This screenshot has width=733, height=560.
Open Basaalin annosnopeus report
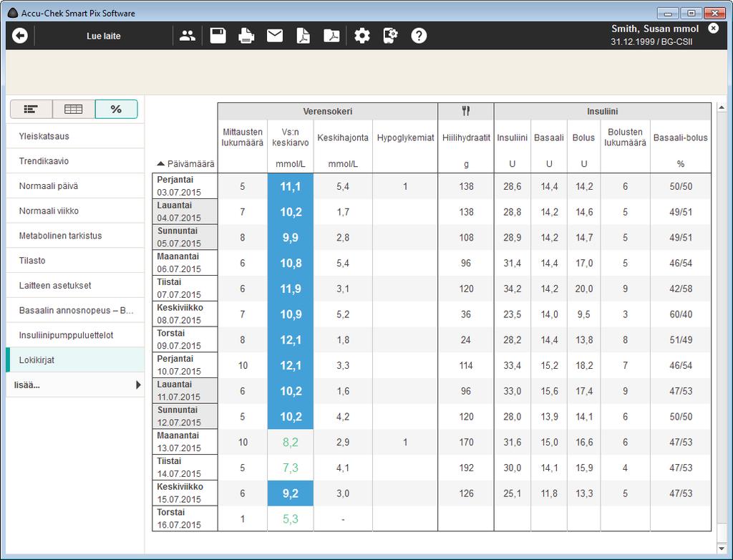point(75,310)
